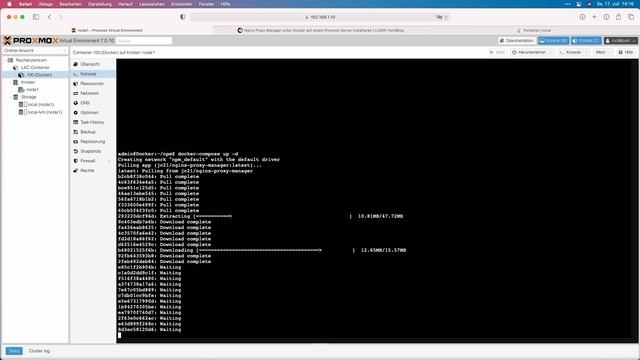Click the Erstelle CT button
The height and width of the screenshot is (360, 640).
586,41
